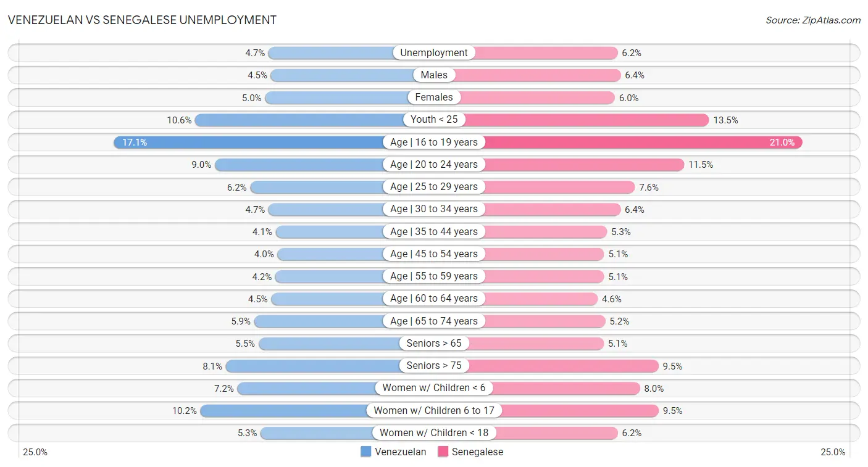Select Women w/ Children 6 to 17 label
The height and width of the screenshot is (467, 868).
434,410
